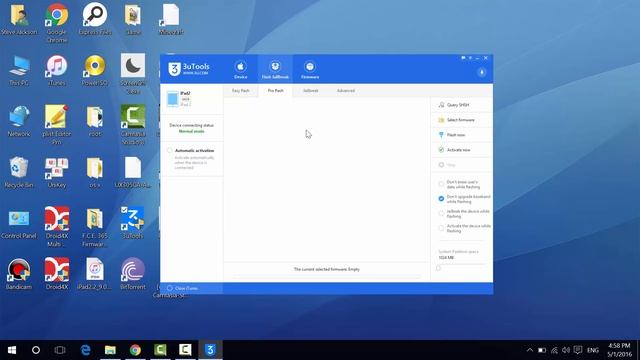Enable Automatic activation option
The width and height of the screenshot is (640, 360).
[169, 151]
